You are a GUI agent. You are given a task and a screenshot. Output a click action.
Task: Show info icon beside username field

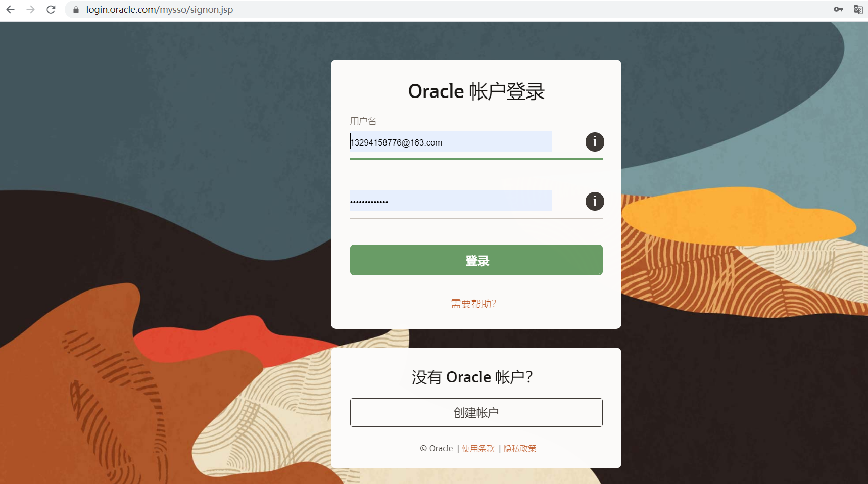(x=595, y=142)
